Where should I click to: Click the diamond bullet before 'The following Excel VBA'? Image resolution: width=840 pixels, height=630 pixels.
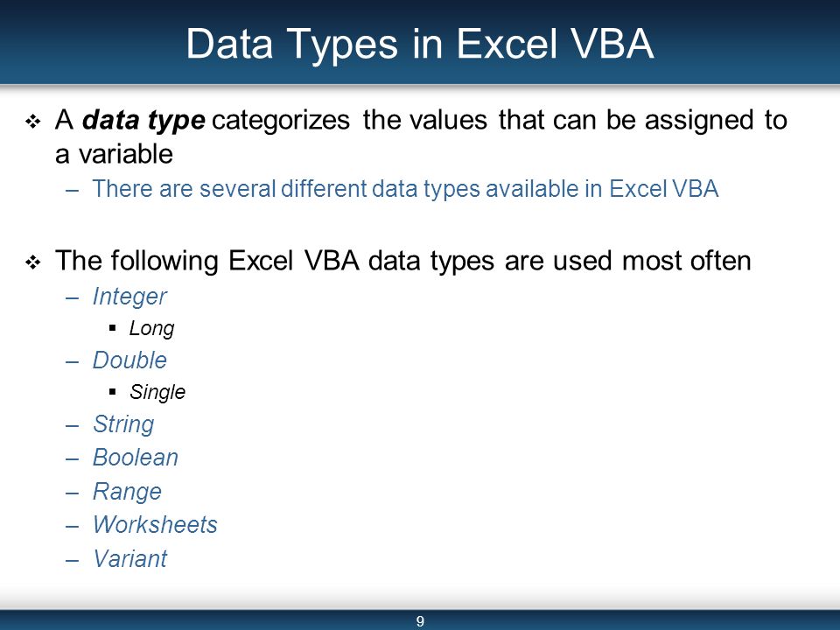click(x=32, y=262)
